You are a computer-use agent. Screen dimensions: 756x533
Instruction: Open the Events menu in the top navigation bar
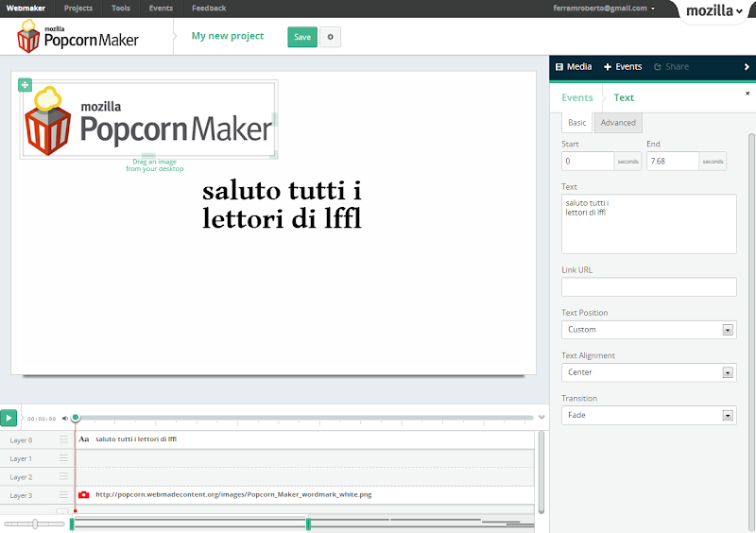[x=161, y=9]
